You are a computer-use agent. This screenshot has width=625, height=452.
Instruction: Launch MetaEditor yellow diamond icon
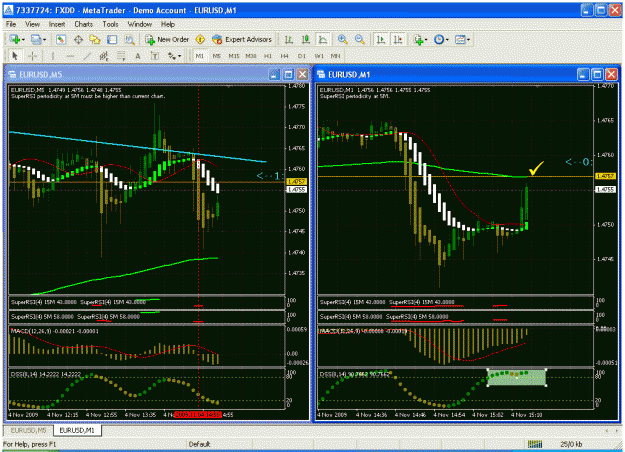point(200,39)
